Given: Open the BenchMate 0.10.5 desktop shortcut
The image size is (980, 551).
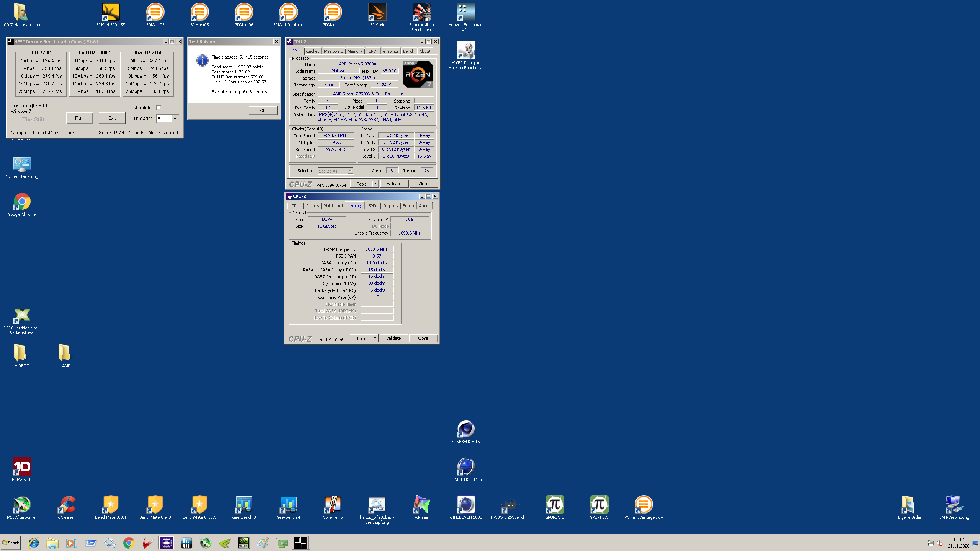Looking at the screenshot, I should coord(199,507).
